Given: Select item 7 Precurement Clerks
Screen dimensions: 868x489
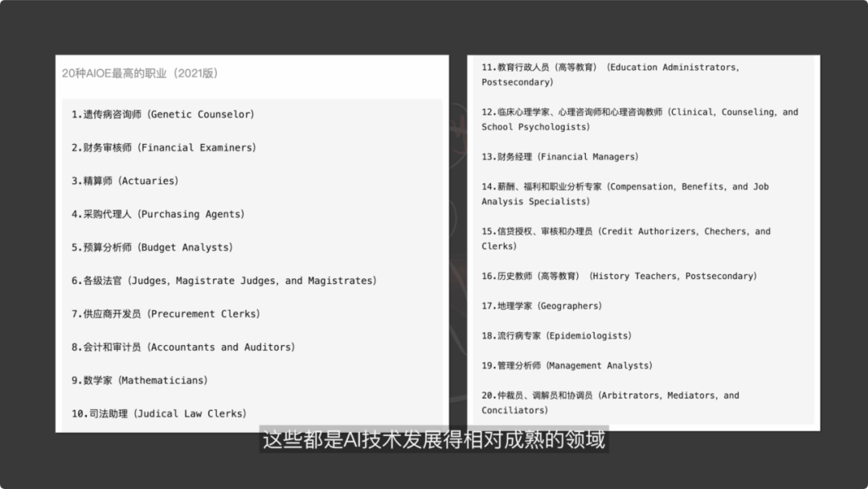Looking at the screenshot, I should coord(166,314).
